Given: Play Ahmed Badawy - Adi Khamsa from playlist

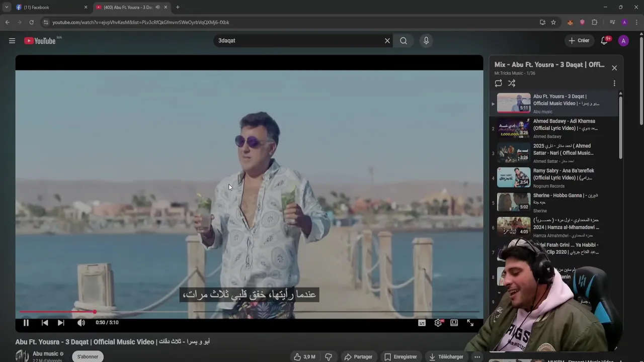Looking at the screenshot, I should [553, 129].
